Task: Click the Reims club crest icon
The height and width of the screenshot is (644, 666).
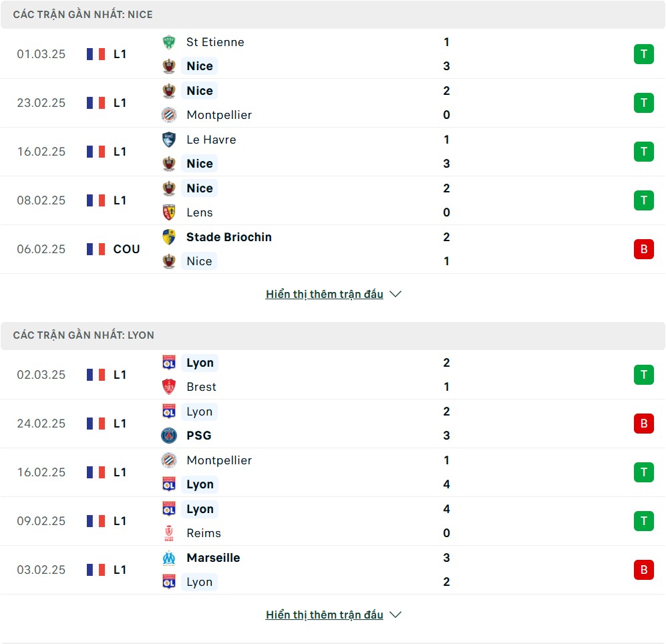Action: [169, 533]
